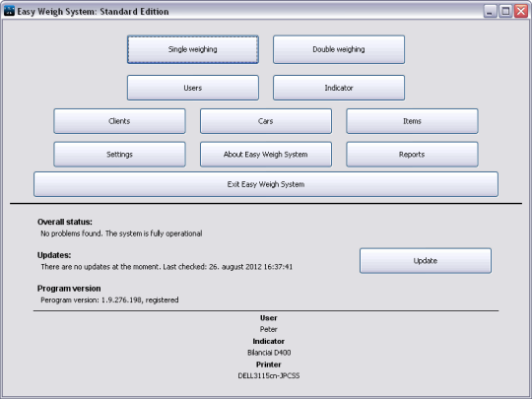Click the Update button
Image resolution: width=532 pixels, height=399 pixels.
[x=426, y=260]
